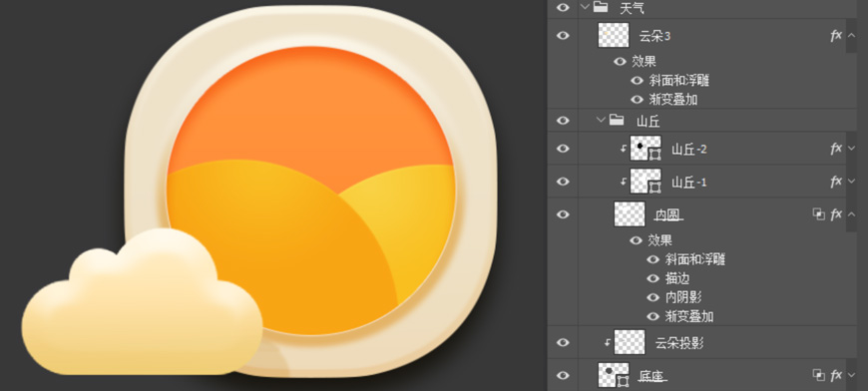
Task: Open the 内阴影 effect settings
Action: pyautogui.click(x=683, y=297)
